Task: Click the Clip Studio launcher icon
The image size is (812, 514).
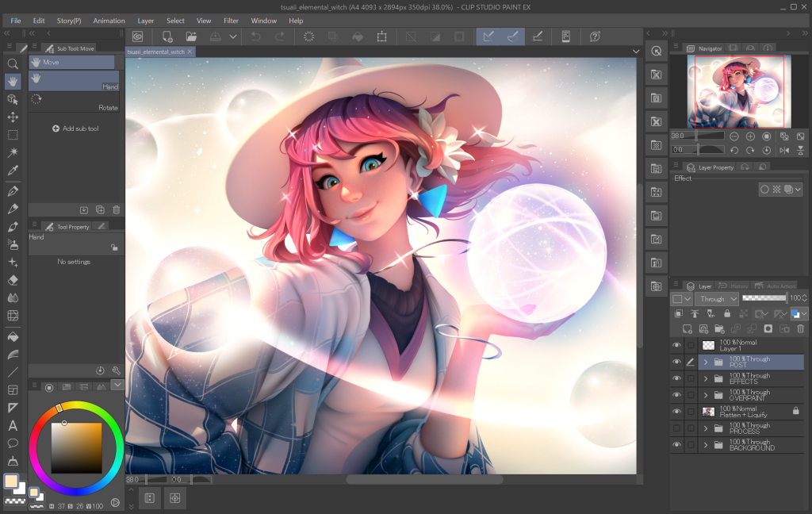Action: tap(138, 36)
